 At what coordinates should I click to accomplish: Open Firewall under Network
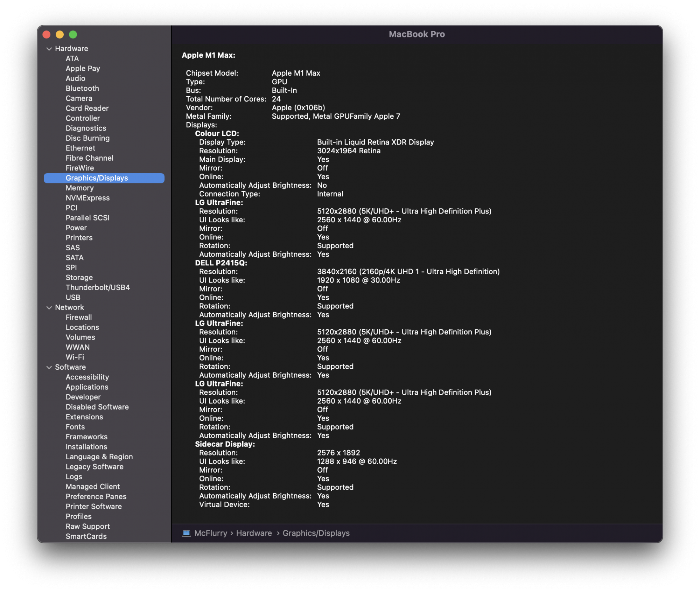point(79,317)
